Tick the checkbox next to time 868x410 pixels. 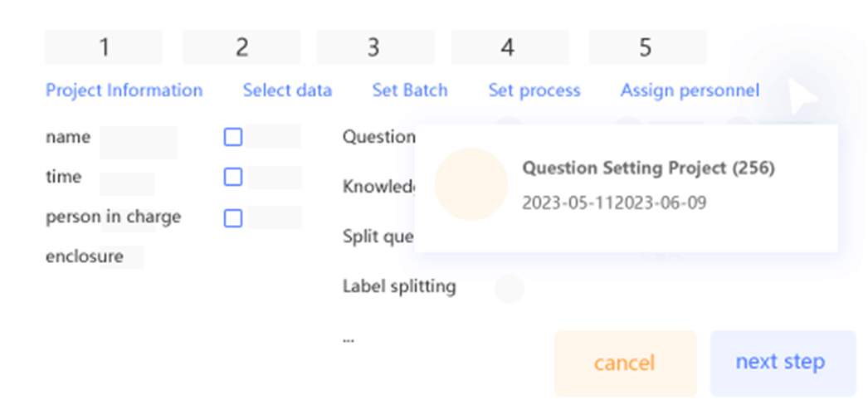(x=233, y=177)
